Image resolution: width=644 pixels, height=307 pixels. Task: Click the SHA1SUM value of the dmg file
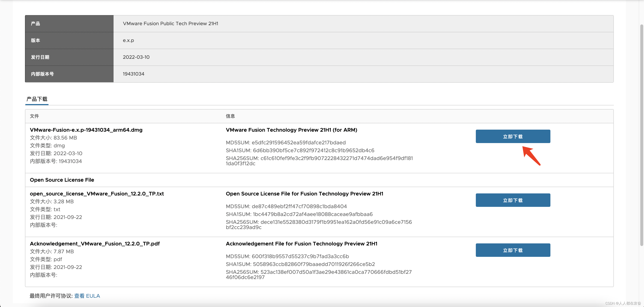313,150
